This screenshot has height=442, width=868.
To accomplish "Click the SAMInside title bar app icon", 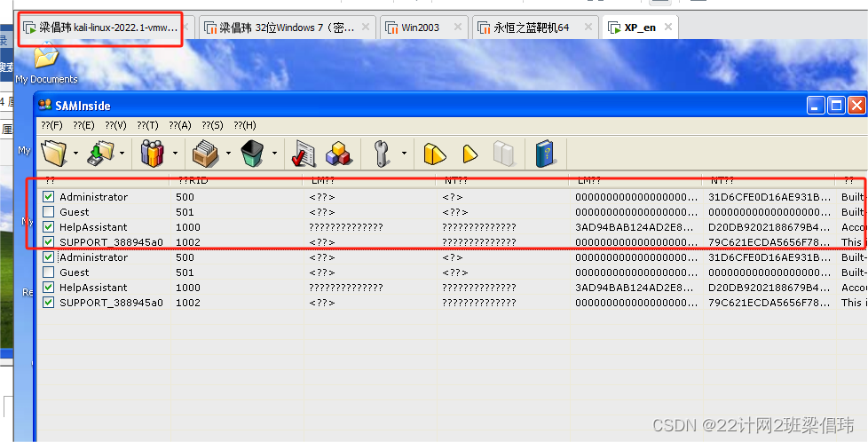I will [45, 105].
